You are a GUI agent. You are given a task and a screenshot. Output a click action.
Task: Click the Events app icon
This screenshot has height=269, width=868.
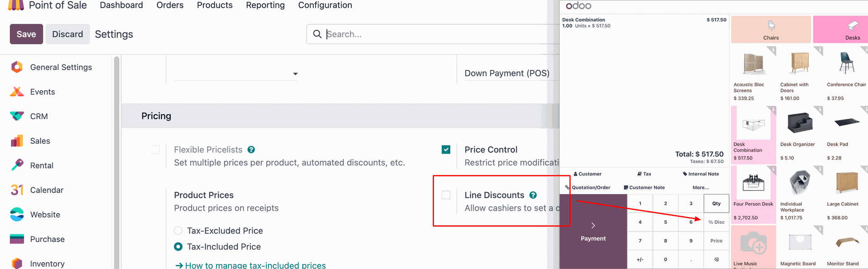click(17, 92)
